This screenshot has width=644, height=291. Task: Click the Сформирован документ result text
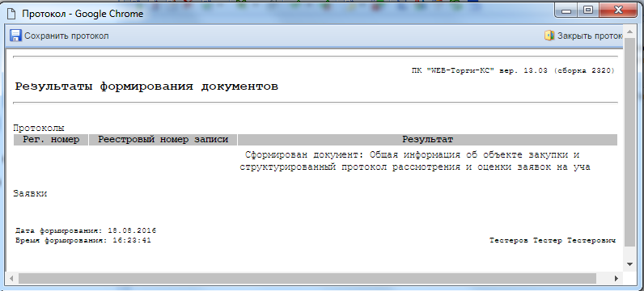coord(412,155)
